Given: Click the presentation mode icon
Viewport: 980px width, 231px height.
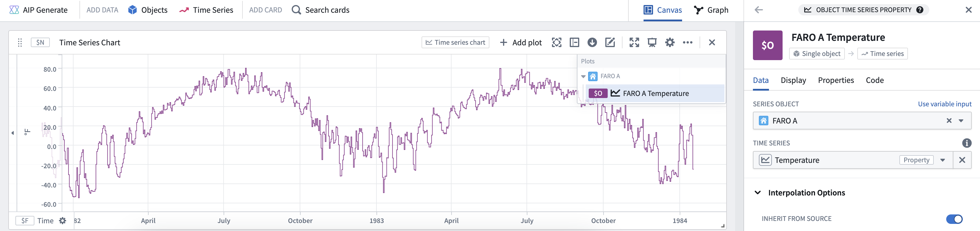Looking at the screenshot, I should [x=652, y=43].
